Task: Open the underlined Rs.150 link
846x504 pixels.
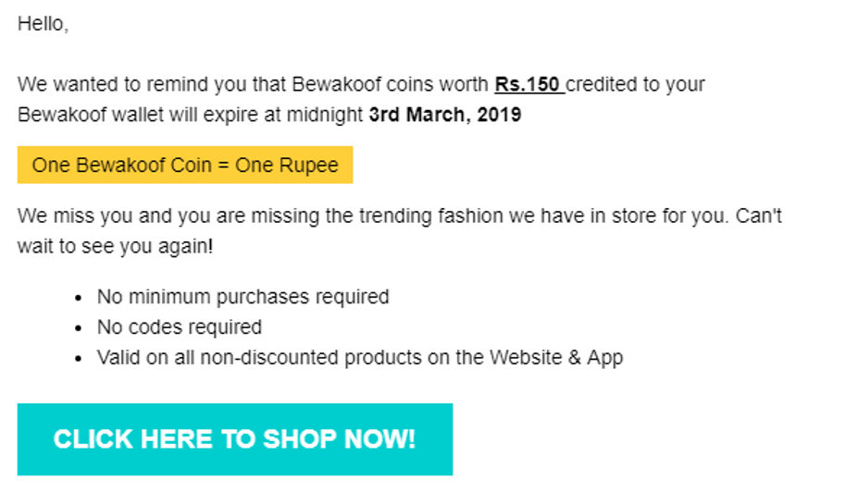Action: (529, 85)
